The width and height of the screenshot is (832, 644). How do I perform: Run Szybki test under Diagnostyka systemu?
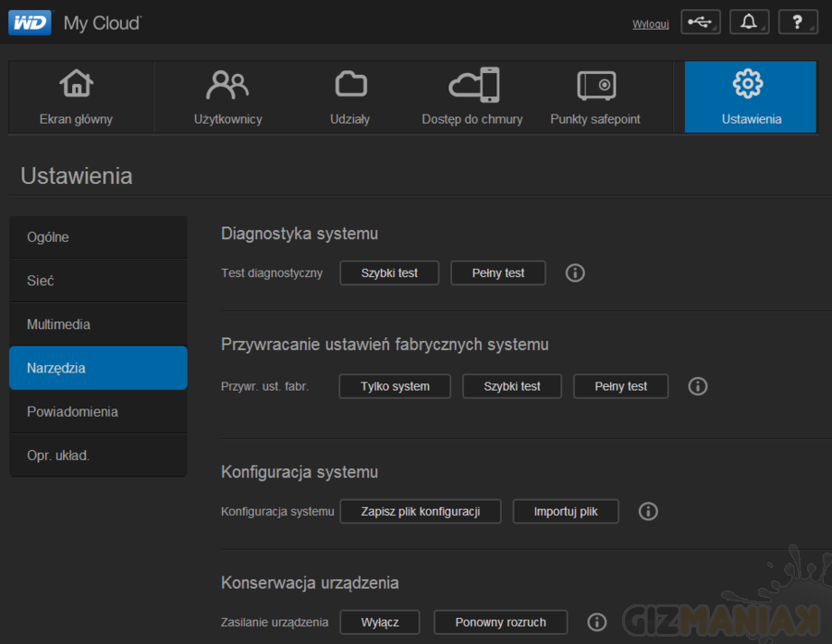389,273
